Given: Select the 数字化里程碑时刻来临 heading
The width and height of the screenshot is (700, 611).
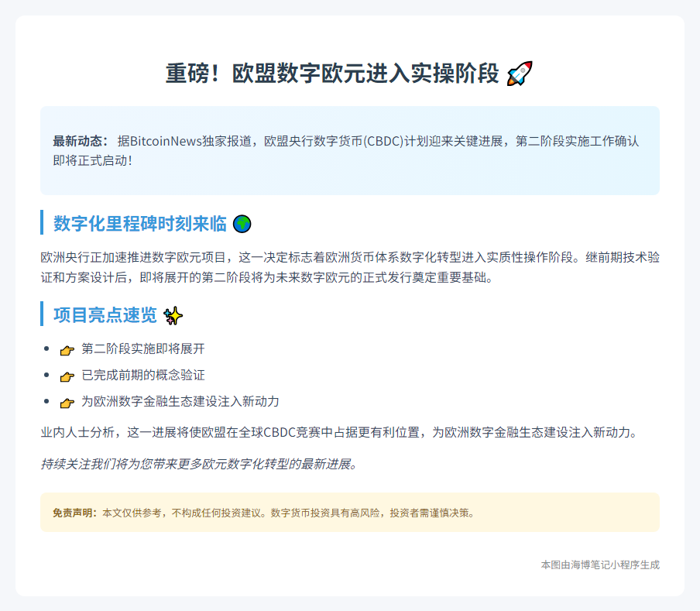Looking at the screenshot, I should point(139,225).
